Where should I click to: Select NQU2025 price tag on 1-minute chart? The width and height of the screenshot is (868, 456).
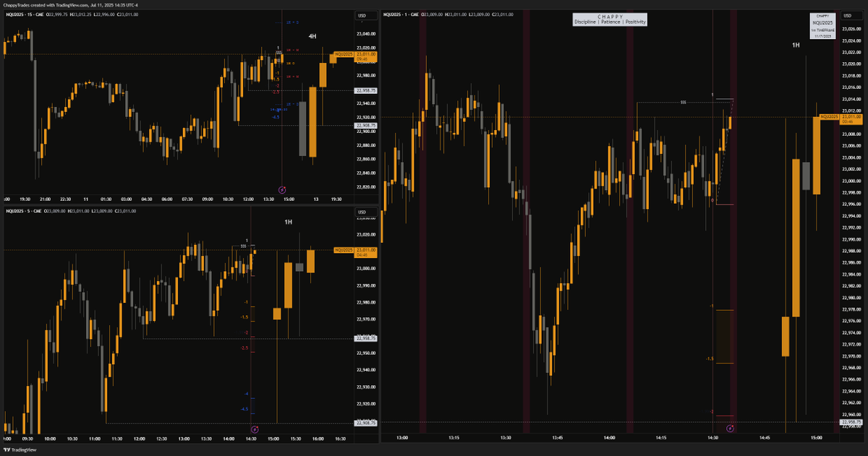click(x=829, y=116)
